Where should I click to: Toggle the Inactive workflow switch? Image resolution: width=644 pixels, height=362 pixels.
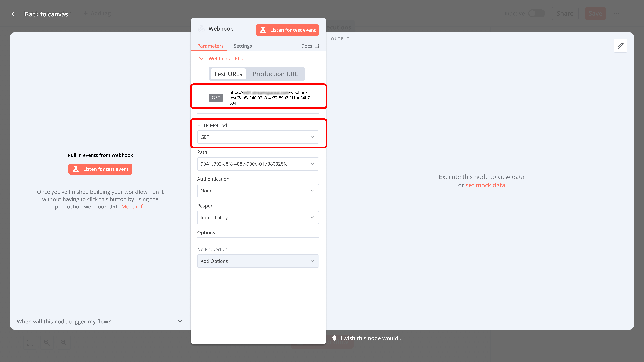pos(536,13)
